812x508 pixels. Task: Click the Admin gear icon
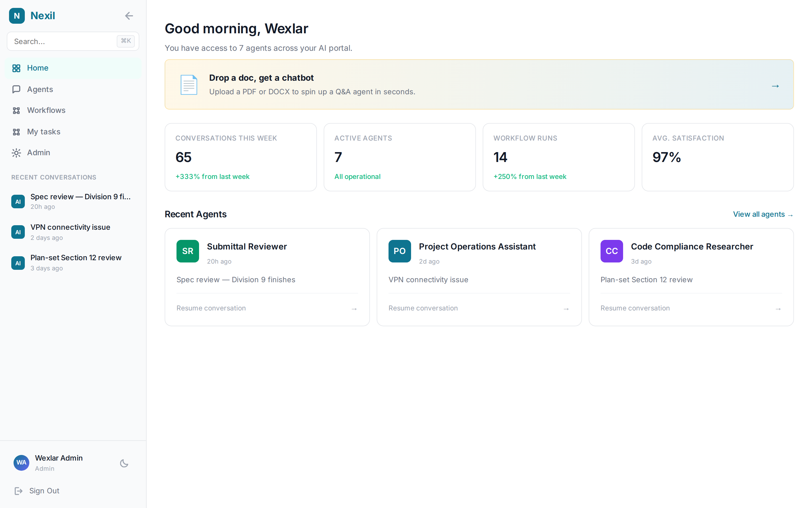coord(16,153)
